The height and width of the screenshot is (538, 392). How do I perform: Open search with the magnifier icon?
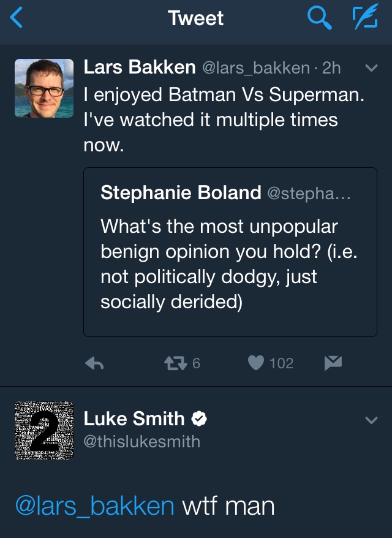(319, 18)
